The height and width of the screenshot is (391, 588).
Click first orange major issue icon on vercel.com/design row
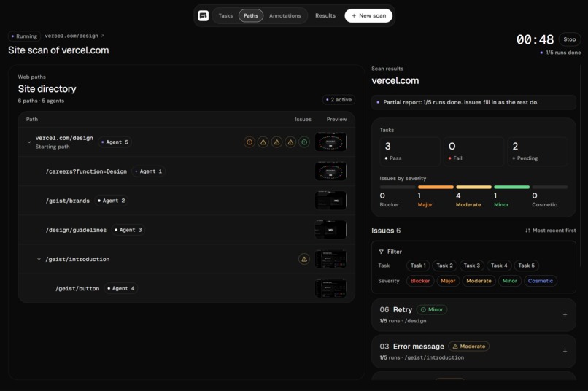pos(249,142)
